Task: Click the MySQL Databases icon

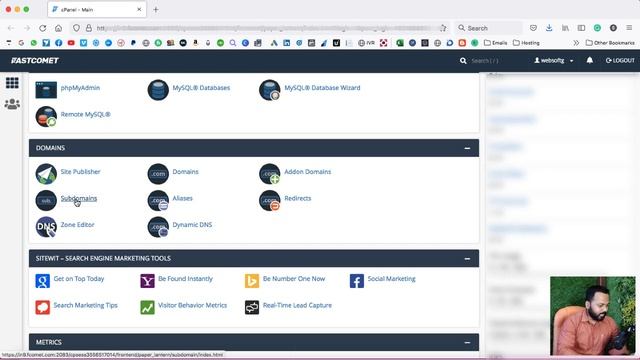Action: 158,90
